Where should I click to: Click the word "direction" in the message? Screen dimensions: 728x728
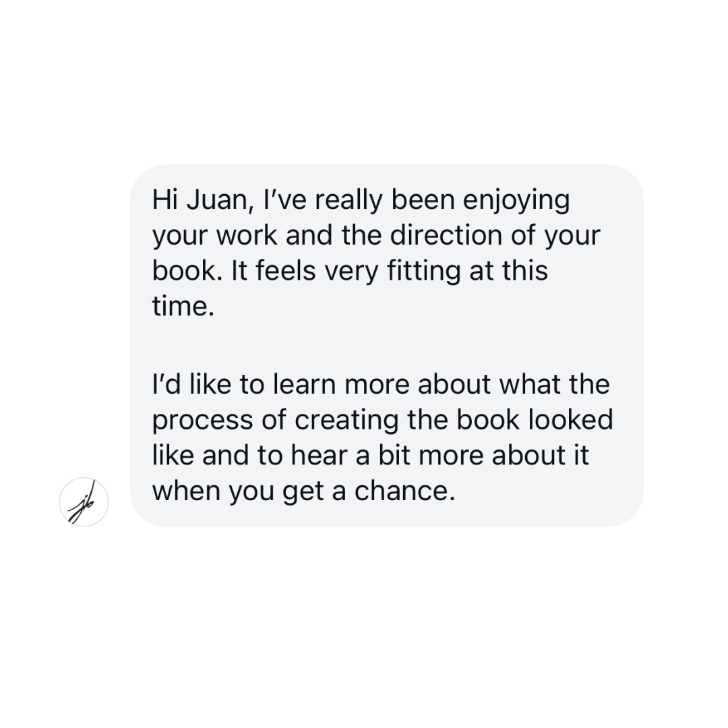tap(446, 235)
